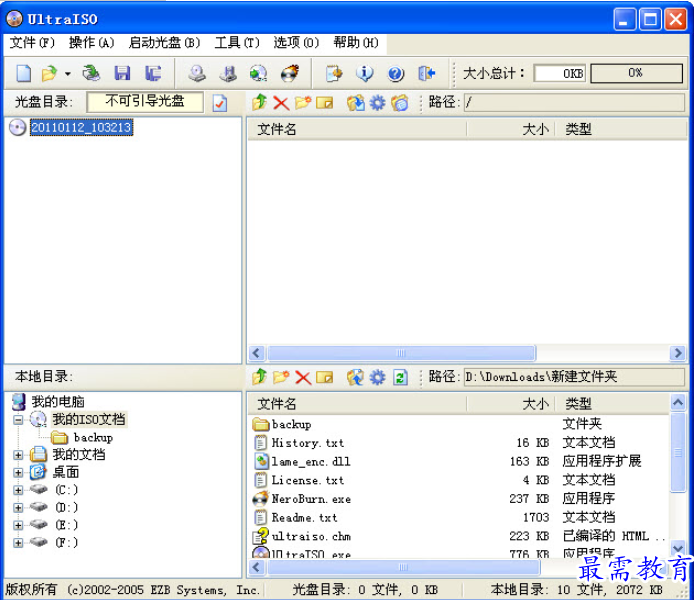700x600 pixels.
Task: Open the 启动光盘(B) menu
Action: [164, 43]
